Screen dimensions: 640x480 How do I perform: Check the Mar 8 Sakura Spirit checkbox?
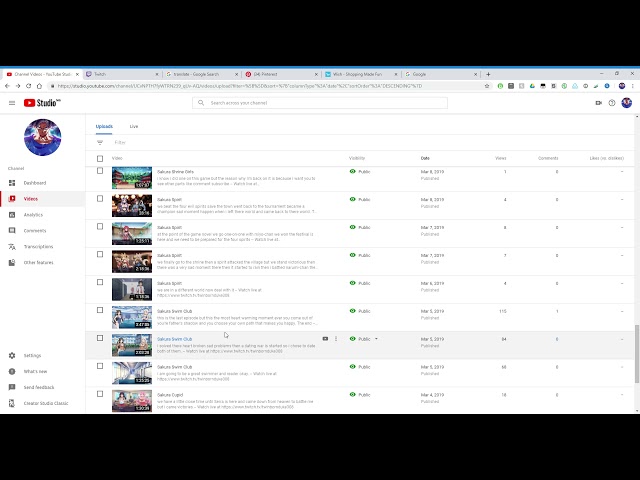click(100, 199)
